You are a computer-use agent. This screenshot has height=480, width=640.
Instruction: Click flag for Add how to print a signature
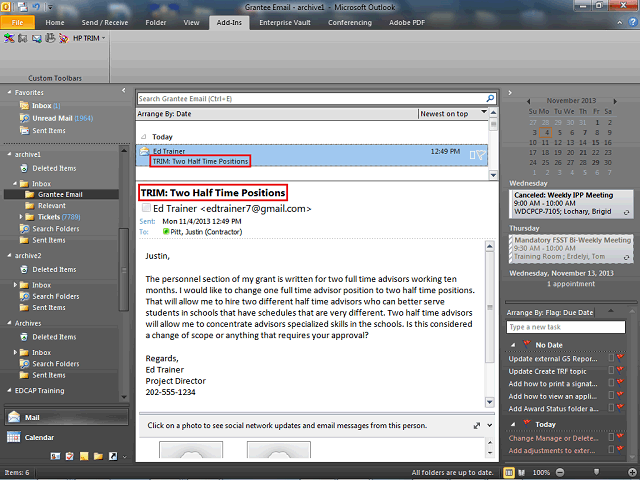620,383
